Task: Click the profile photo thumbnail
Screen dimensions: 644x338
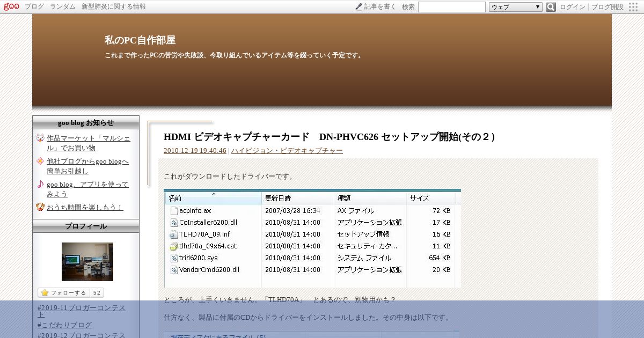Action: (x=87, y=262)
